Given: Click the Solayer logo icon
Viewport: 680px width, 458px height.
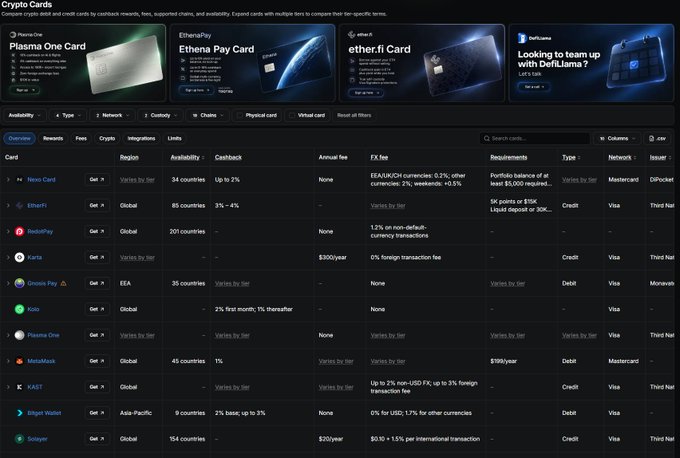Looking at the screenshot, I should [20, 439].
